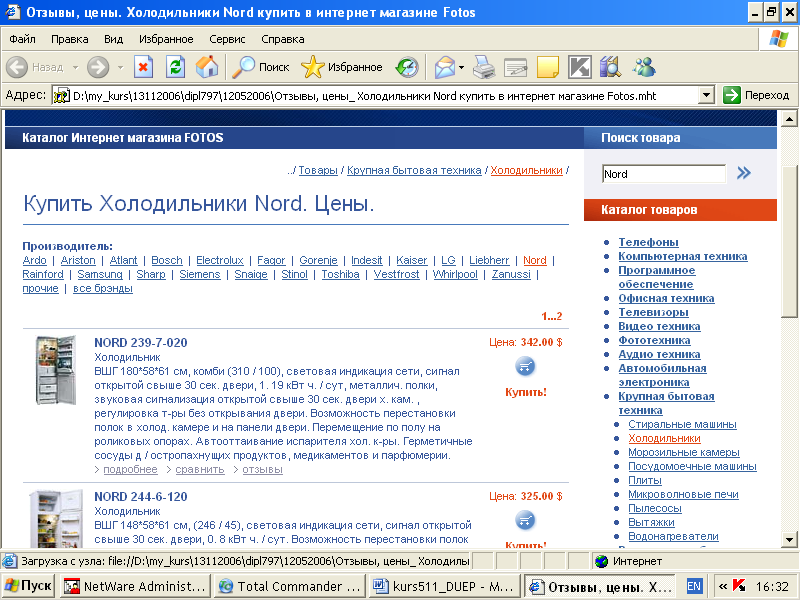The image size is (800, 600).
Task: Open Телефоны catalog category
Action: click(648, 242)
